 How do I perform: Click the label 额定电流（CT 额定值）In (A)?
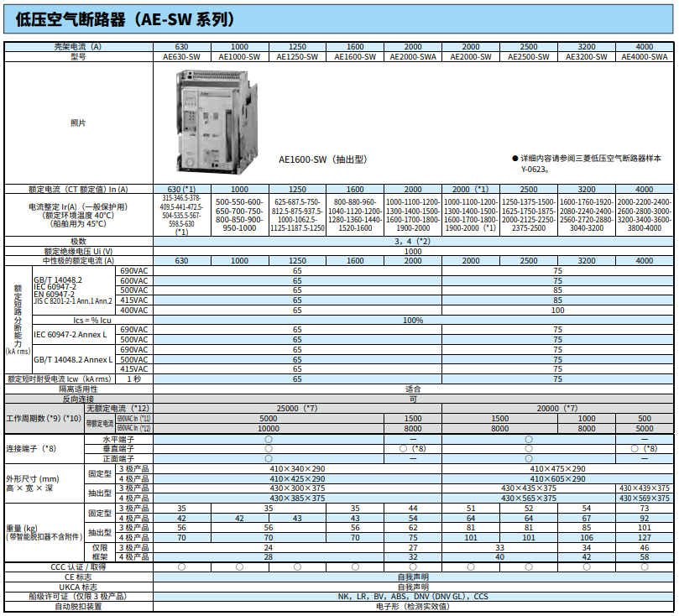[78, 189]
